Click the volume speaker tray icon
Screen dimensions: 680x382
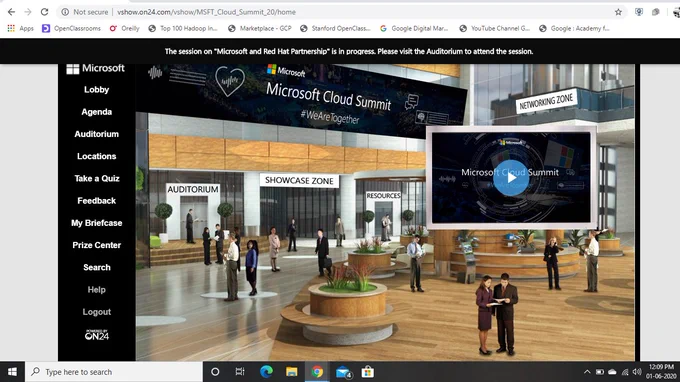[637, 372]
